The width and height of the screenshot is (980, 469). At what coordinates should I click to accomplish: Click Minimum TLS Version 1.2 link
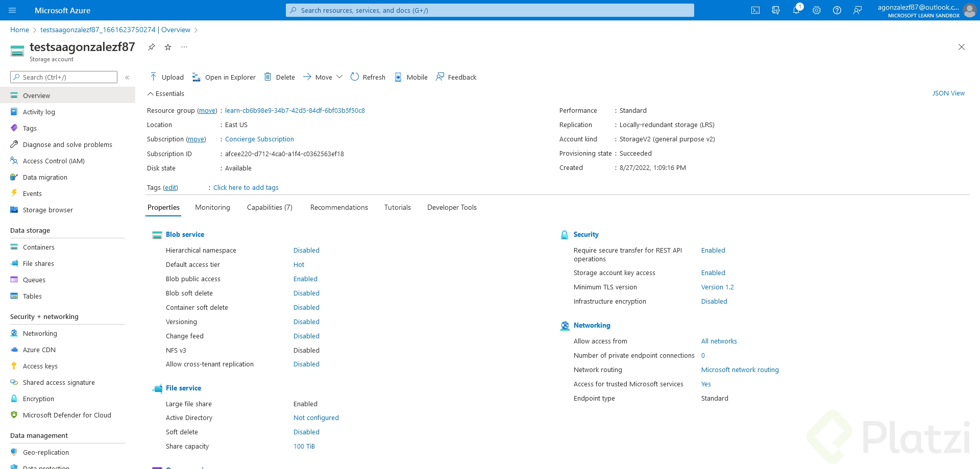[x=717, y=287]
